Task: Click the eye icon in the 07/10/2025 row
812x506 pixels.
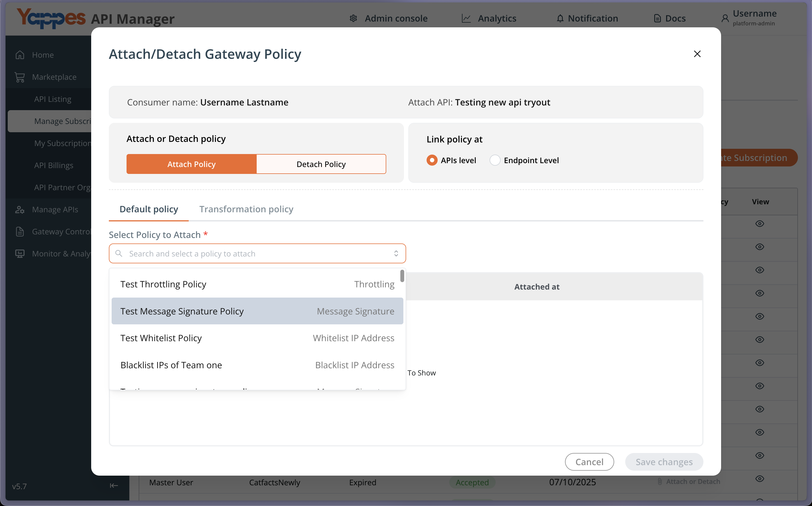Action: pyautogui.click(x=760, y=479)
